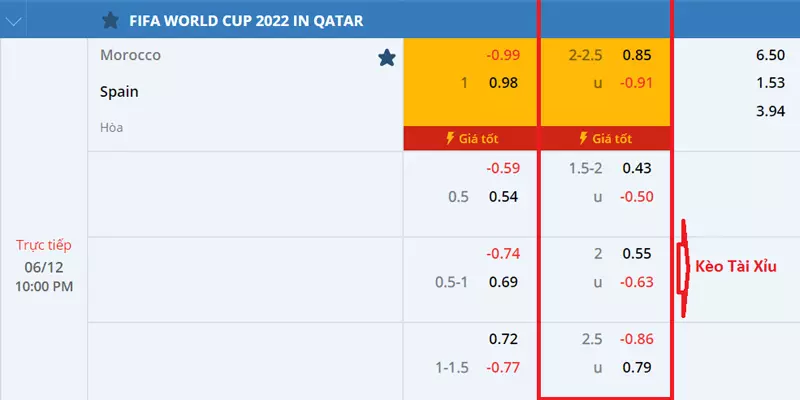Favorite the FIFA World Cup league star
The height and width of the screenshot is (400, 800).
tap(110, 20)
